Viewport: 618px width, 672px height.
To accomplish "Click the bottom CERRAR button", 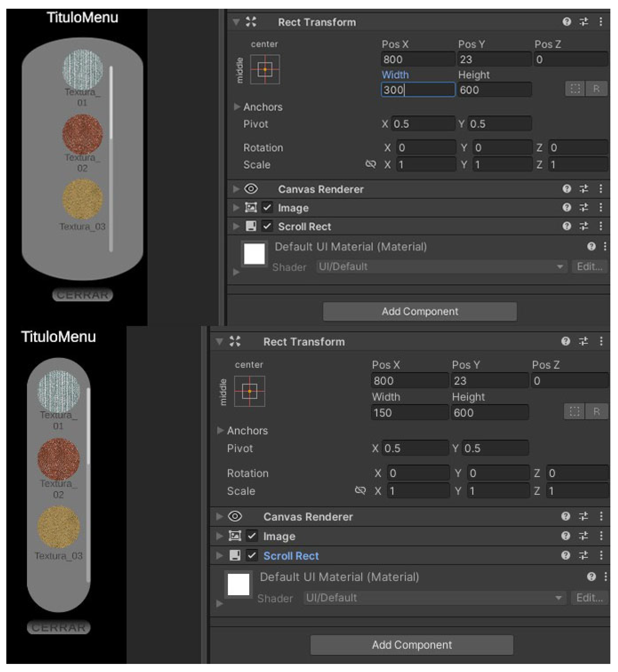I will point(59,627).
